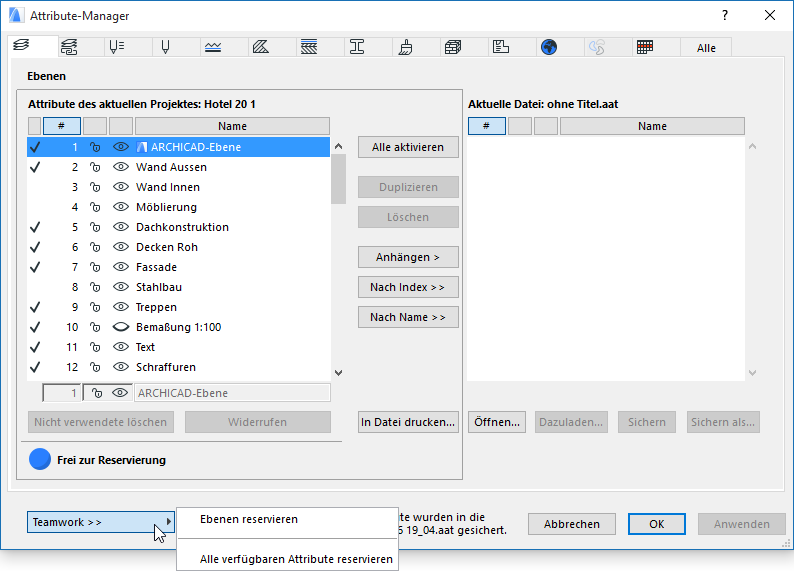
Task: Click the ARCHICAD logo in Attribute-Manager title bar
Action: click(x=16, y=15)
